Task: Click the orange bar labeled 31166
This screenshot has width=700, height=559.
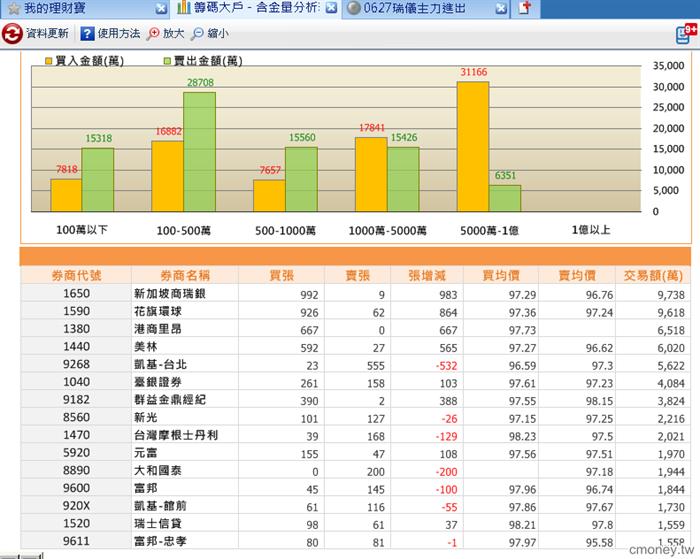Action: [473, 146]
